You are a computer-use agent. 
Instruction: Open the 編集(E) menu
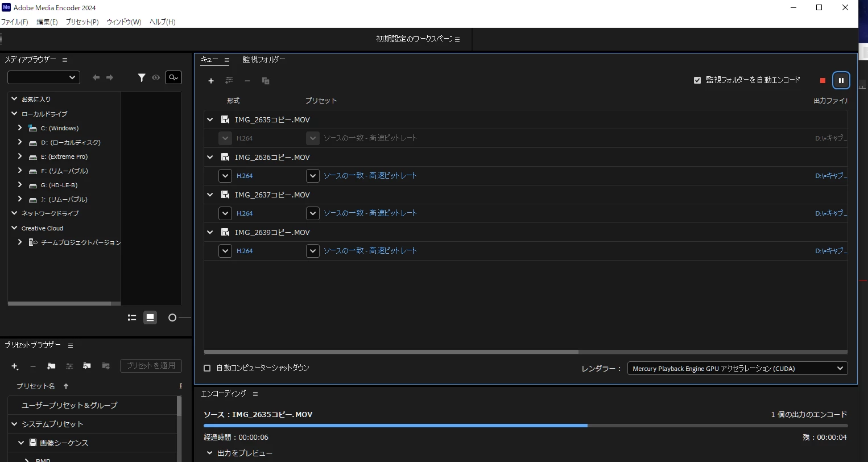pos(47,22)
